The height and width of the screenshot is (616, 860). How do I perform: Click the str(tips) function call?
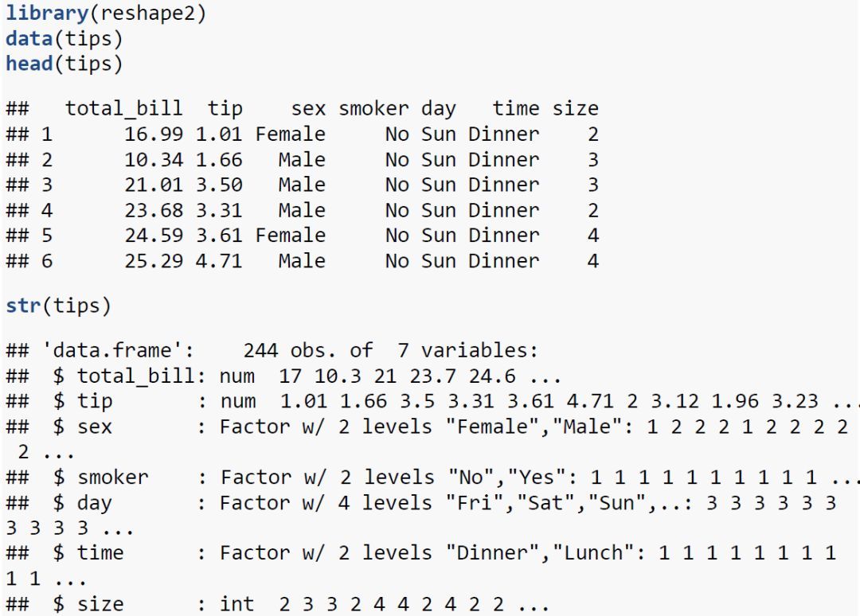[58, 306]
